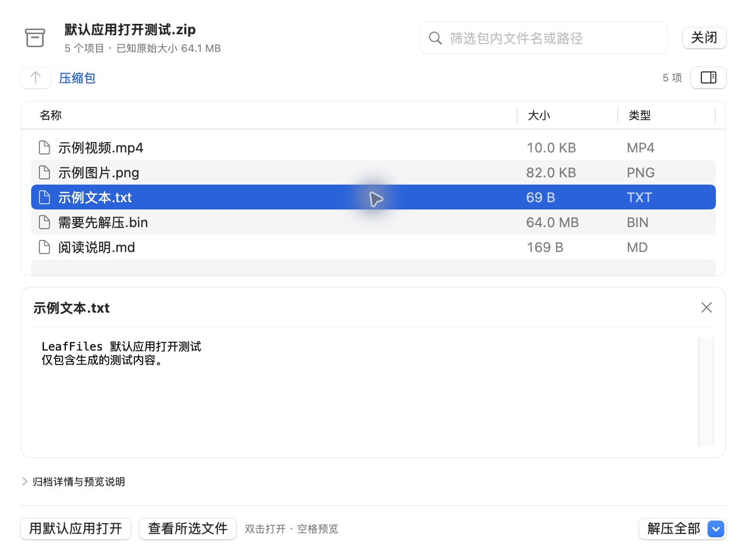Click the preview text scrollbar track
The width and height of the screenshot is (747, 560).
(x=706, y=391)
